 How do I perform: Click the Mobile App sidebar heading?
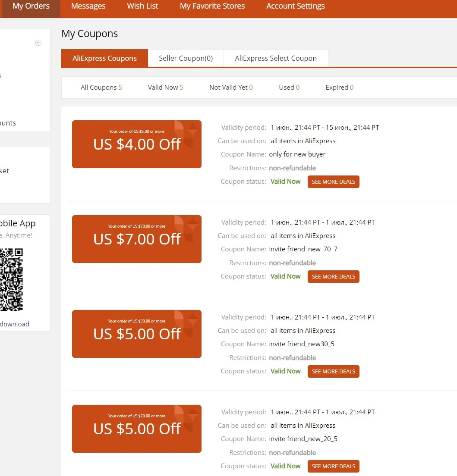pyautogui.click(x=18, y=223)
